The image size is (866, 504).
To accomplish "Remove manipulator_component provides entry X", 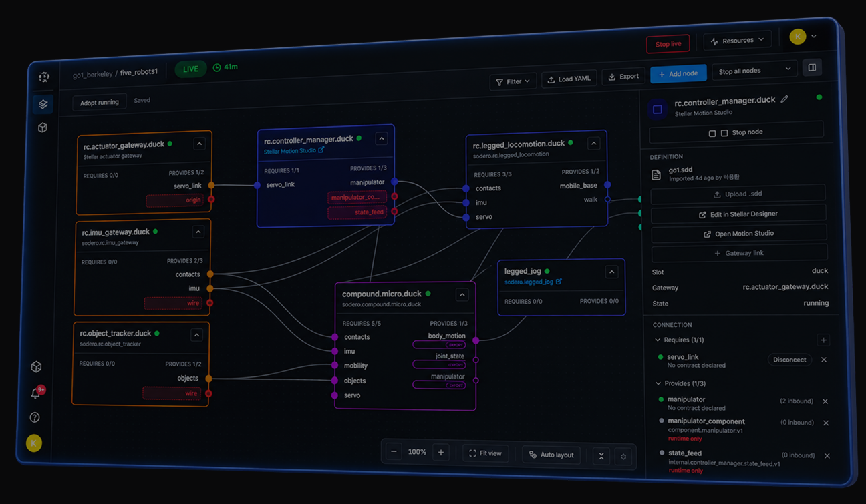I will coord(826,423).
